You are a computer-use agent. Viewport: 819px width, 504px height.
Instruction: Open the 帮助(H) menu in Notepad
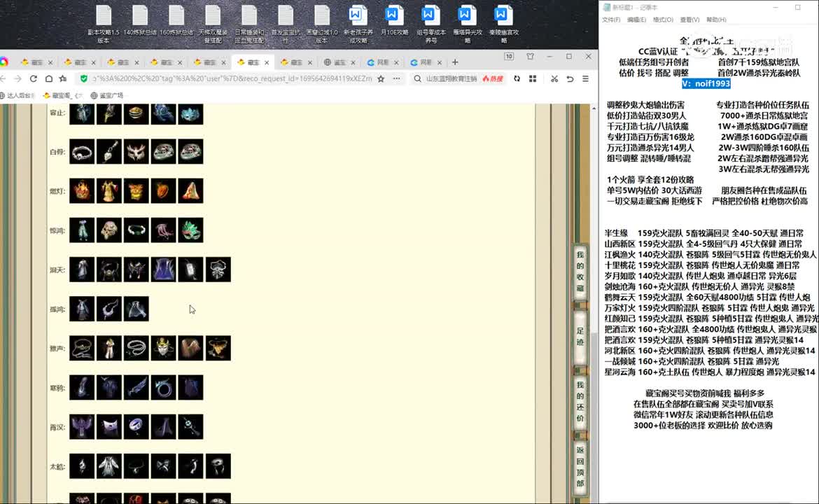tap(716, 20)
